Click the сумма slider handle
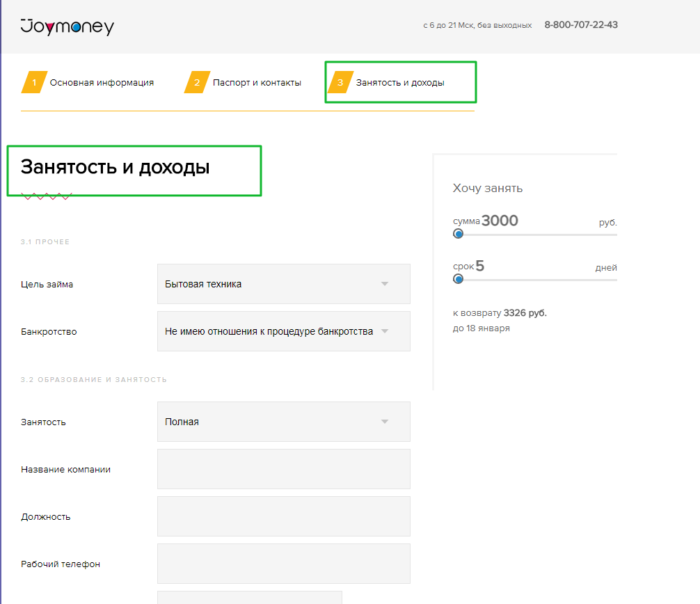The image size is (700, 604). click(458, 234)
